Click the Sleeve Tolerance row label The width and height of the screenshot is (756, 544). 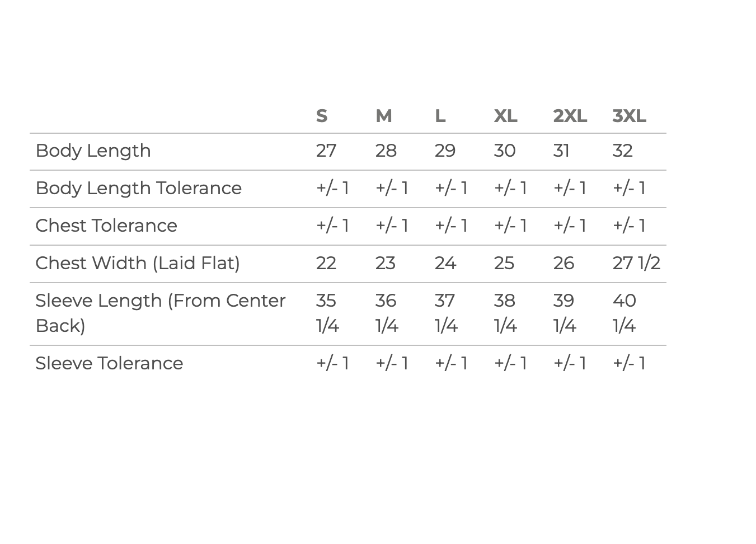pos(109,363)
